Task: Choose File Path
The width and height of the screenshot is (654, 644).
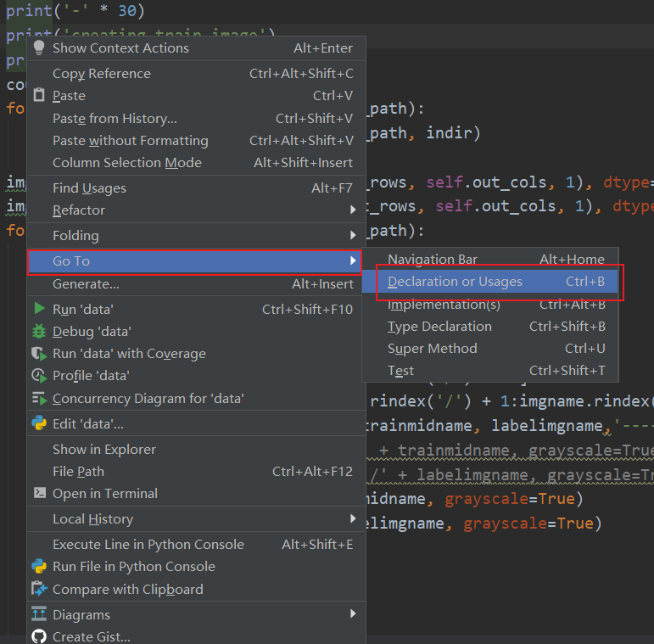Action: tap(197, 471)
